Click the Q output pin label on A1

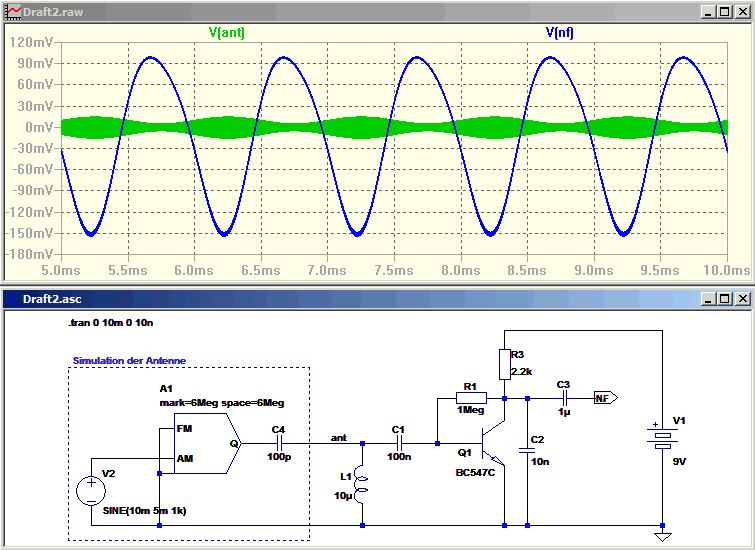pos(234,444)
